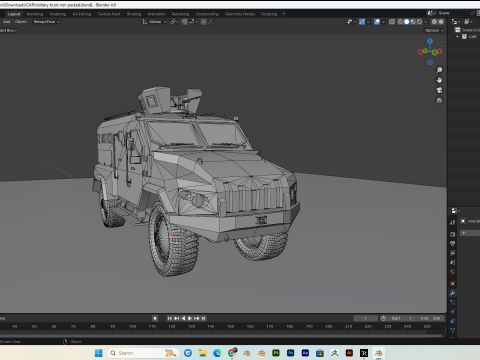Click the Windows Start button
480x360 pixels.
pyautogui.click(x=99, y=353)
